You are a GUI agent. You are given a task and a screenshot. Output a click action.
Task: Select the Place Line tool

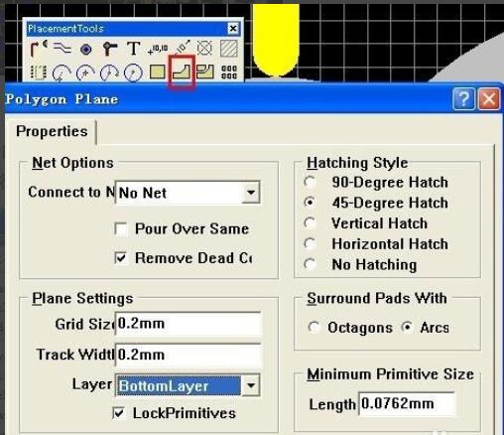pos(63,49)
